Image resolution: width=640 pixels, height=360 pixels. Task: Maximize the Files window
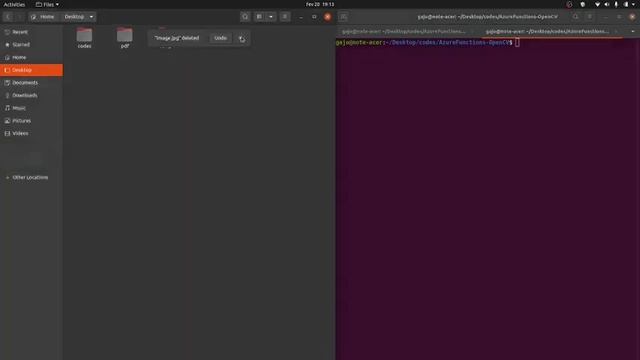[314, 17]
